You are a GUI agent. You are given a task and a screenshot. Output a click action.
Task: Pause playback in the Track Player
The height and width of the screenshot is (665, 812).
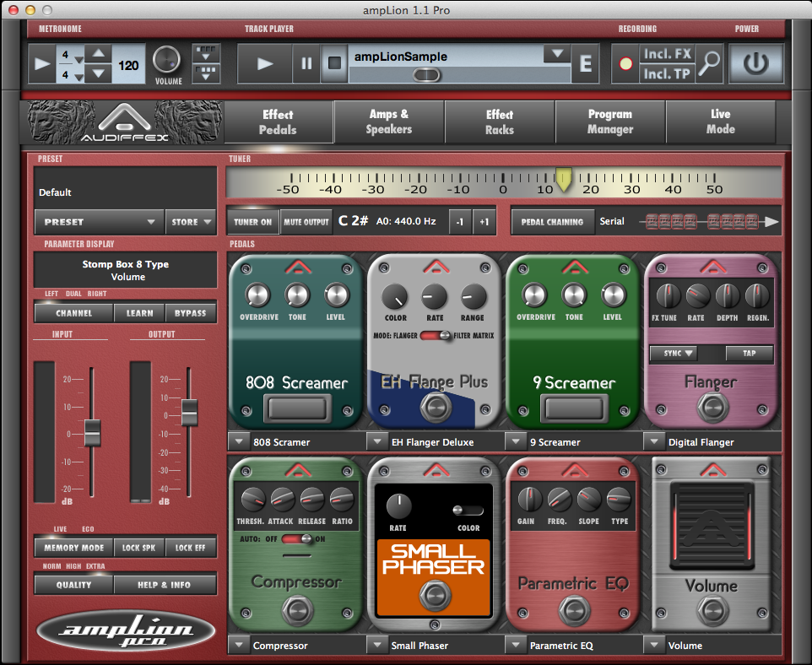[306, 64]
